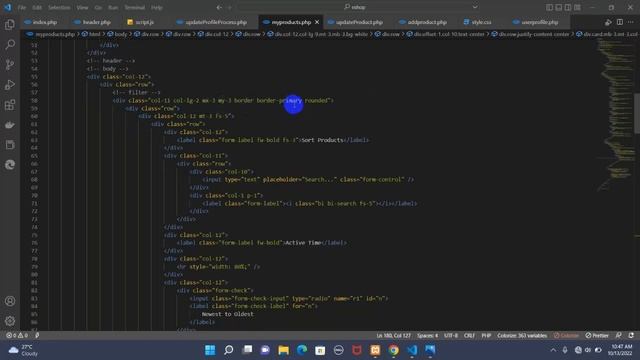
Task: Toggle the bottom panel layout icon
Action: [558, 7]
